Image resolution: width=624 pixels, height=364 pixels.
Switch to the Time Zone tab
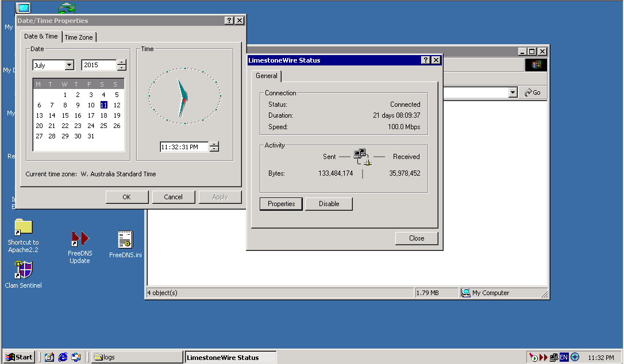[x=79, y=37]
